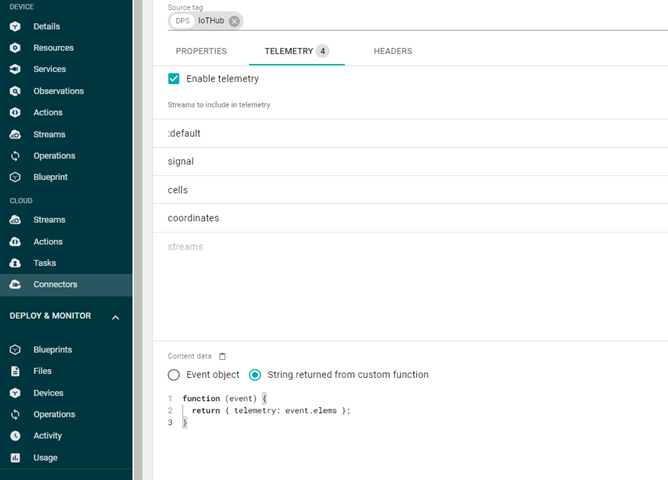The image size is (668, 480).
Task: Select the Services sidebar icon
Action: coord(15,69)
